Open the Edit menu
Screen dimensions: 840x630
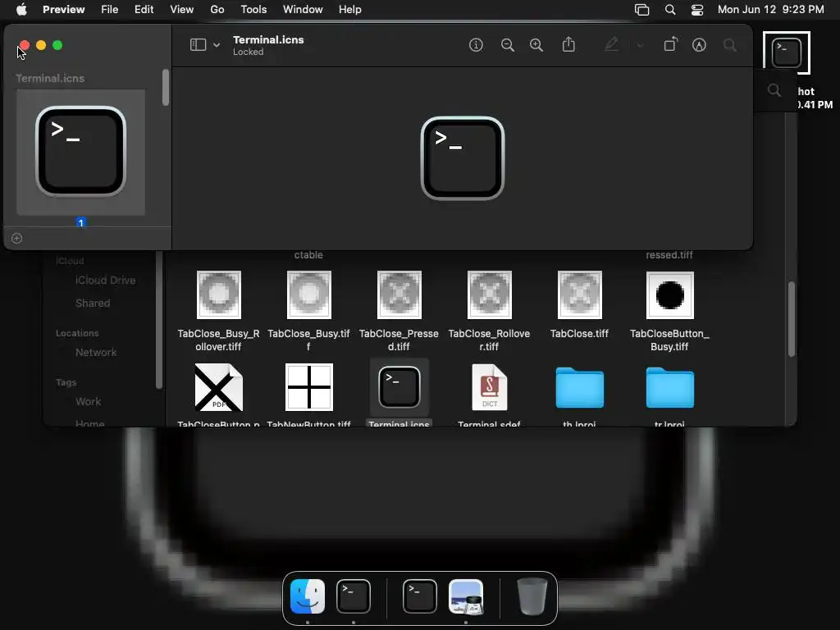pyautogui.click(x=144, y=10)
